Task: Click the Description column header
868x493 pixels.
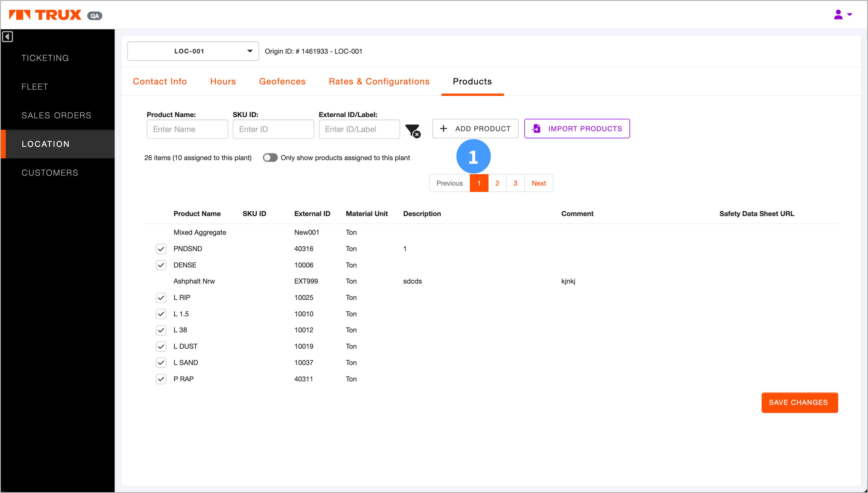Action: (422, 214)
